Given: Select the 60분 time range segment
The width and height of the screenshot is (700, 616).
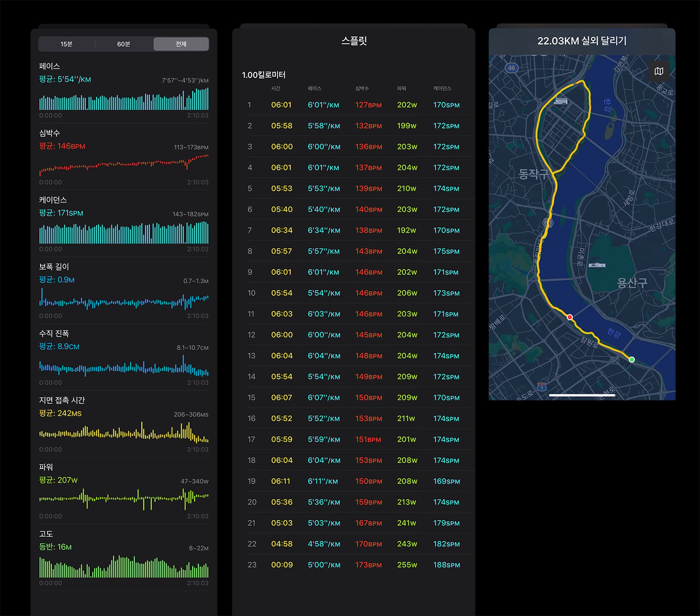Looking at the screenshot, I should coord(124,44).
